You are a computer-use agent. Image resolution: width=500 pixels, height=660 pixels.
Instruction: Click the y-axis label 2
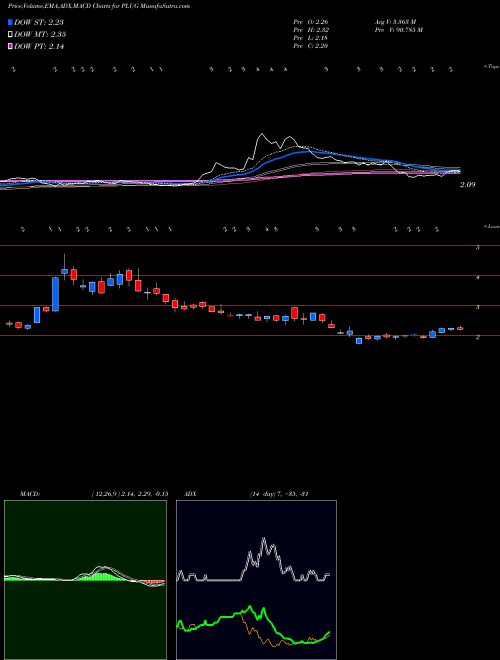[x=477, y=338]
